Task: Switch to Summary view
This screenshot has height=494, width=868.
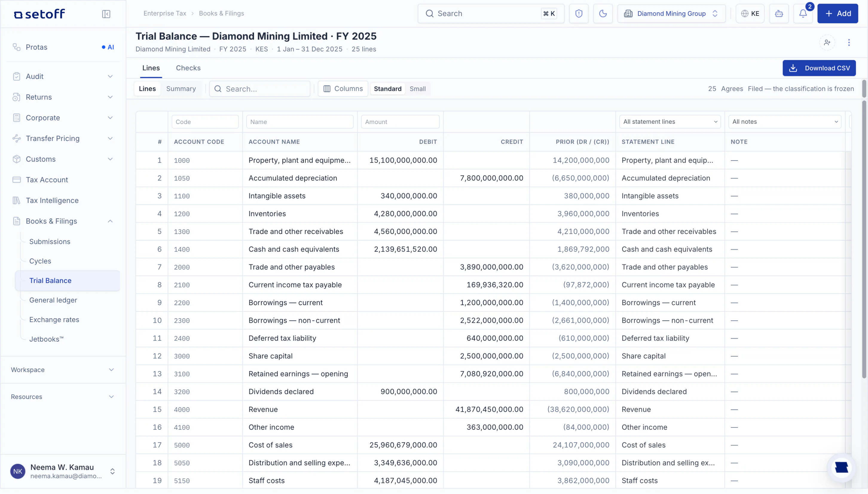Action: 181,88
